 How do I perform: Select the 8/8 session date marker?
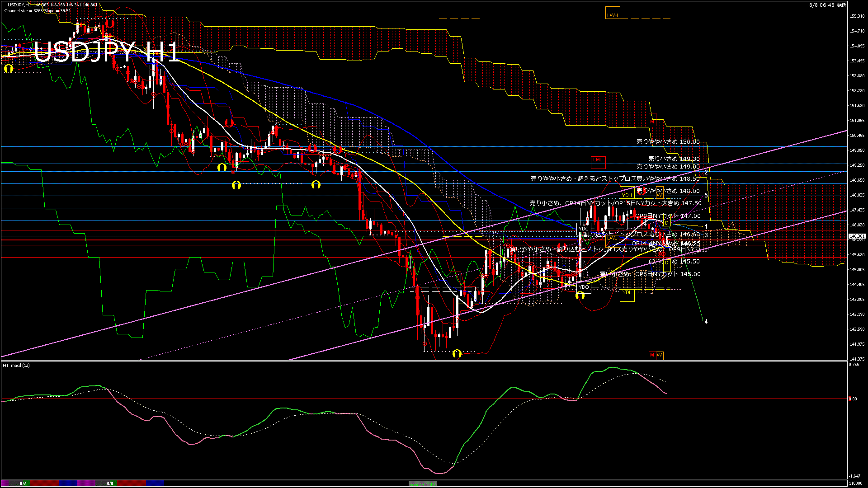click(110, 483)
